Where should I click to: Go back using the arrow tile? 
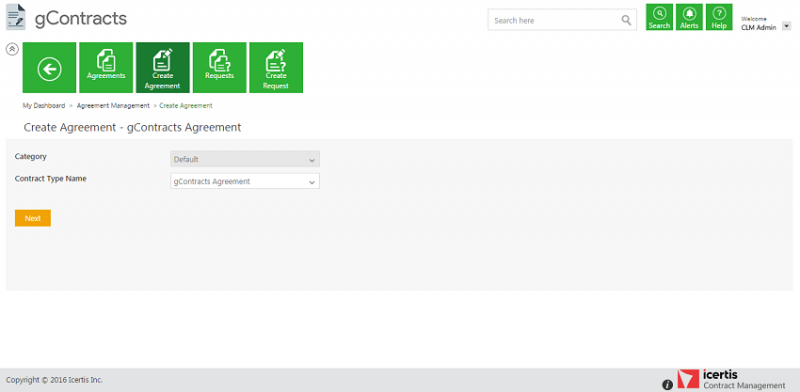(49, 67)
